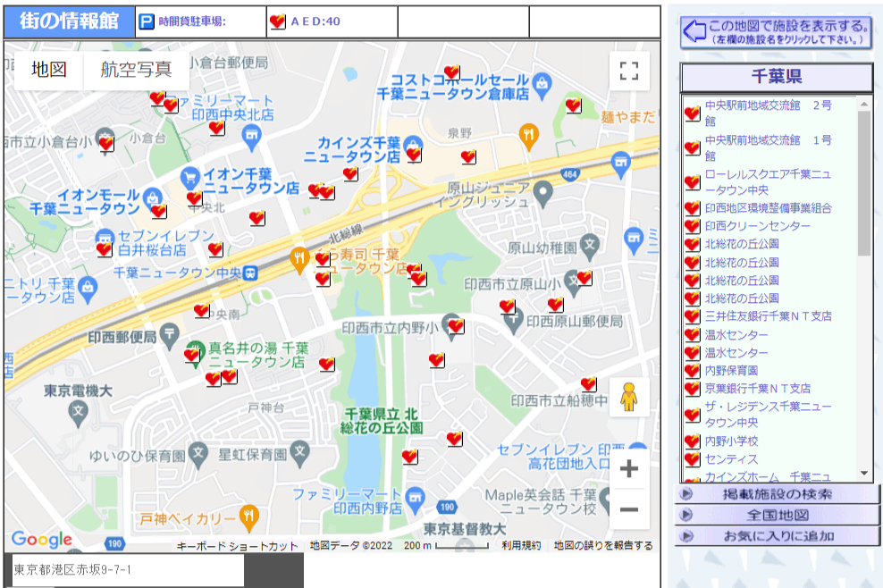The image size is (883, 588).
Task: Click 真名井の湯 千葉ニュータウン店 marker
Action: tap(196, 353)
